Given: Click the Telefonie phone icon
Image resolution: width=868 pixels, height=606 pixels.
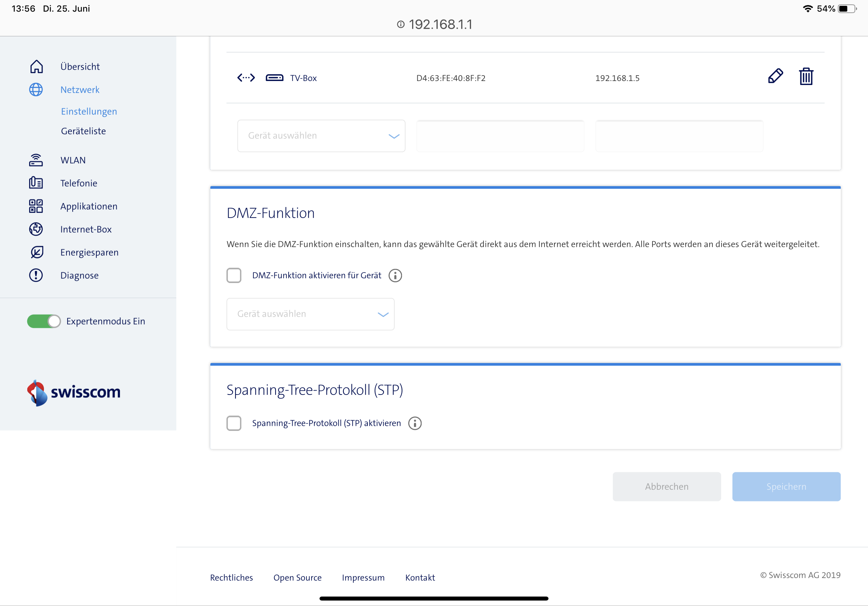Looking at the screenshot, I should point(36,183).
